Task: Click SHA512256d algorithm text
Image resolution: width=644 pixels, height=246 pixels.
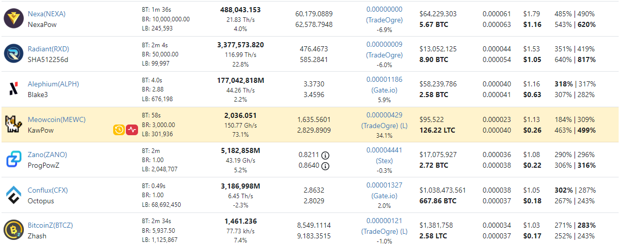Action: (x=48, y=59)
